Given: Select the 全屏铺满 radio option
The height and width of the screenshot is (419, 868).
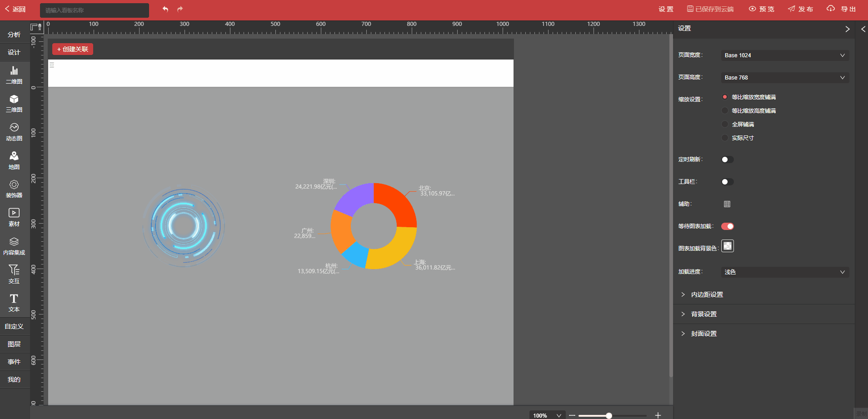Looking at the screenshot, I should pyautogui.click(x=725, y=125).
